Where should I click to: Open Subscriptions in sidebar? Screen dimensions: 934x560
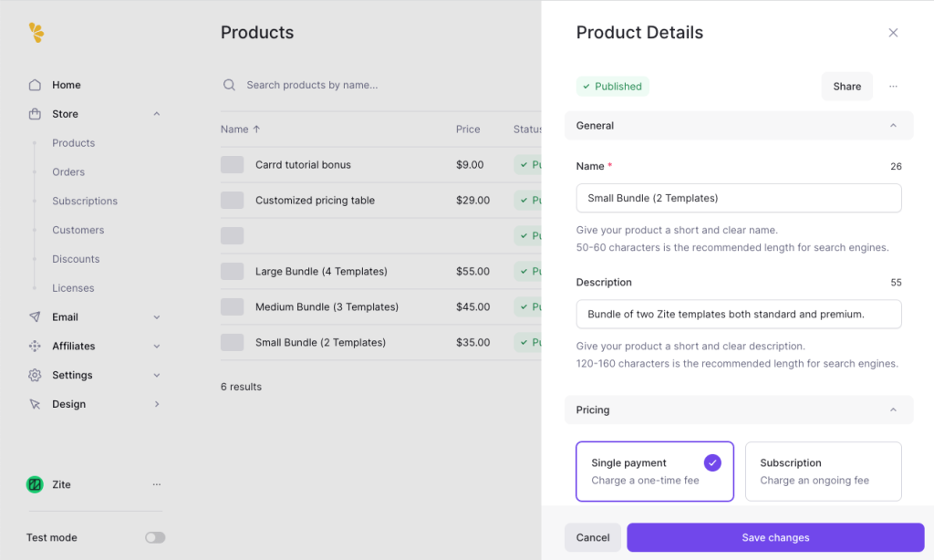pyautogui.click(x=85, y=201)
